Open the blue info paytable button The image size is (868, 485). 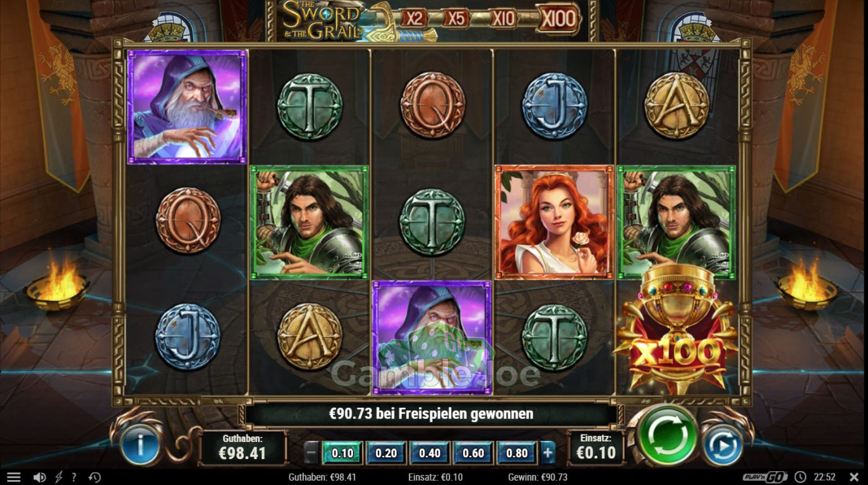tap(140, 446)
